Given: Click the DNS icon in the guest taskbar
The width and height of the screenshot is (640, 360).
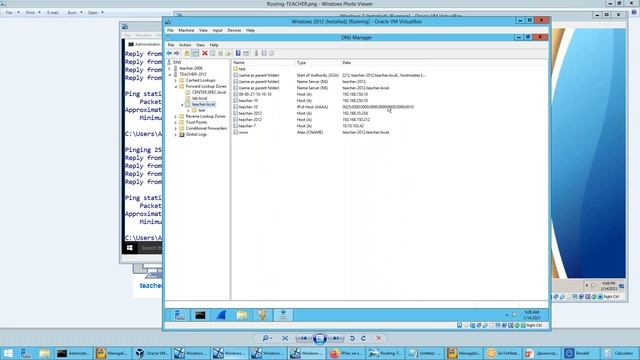Looking at the screenshot, I should [x=283, y=315].
